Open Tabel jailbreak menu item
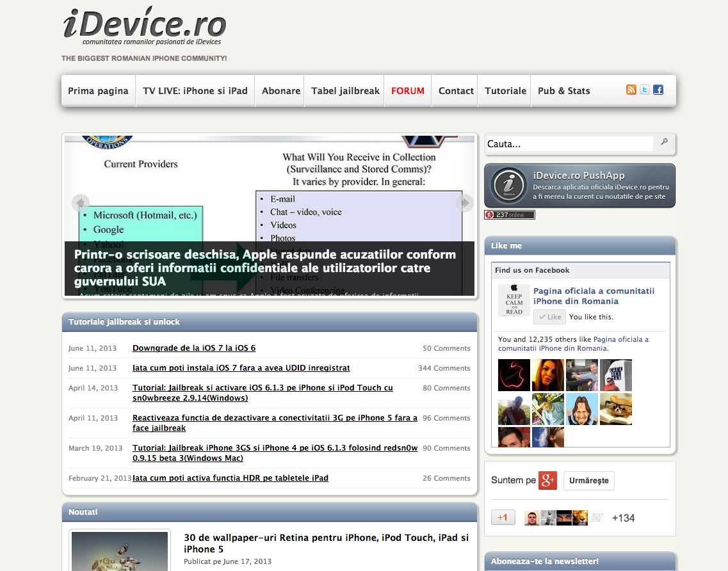728x571 pixels. [345, 91]
